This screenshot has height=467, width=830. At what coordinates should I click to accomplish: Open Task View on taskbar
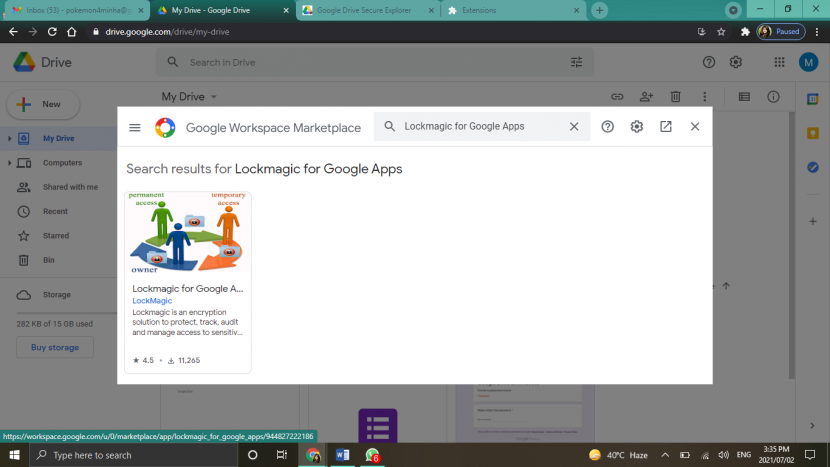(x=282, y=455)
